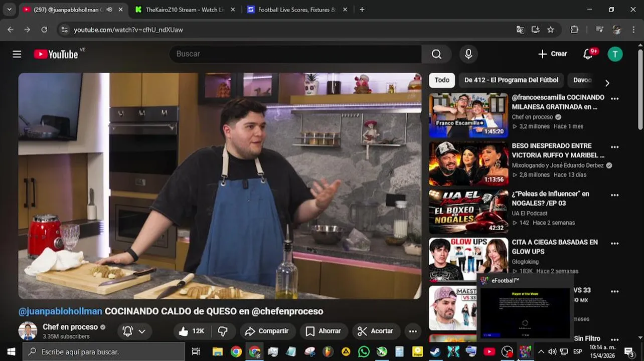Image resolution: width=644 pixels, height=361 pixels.
Task: Select the 'Davoo' filter chip
Action: [582, 80]
